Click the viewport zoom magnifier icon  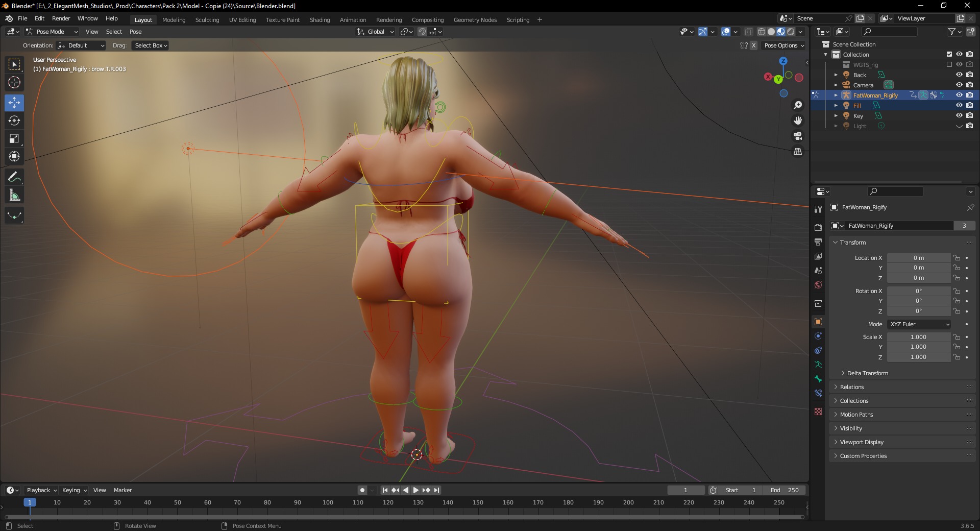(x=798, y=105)
